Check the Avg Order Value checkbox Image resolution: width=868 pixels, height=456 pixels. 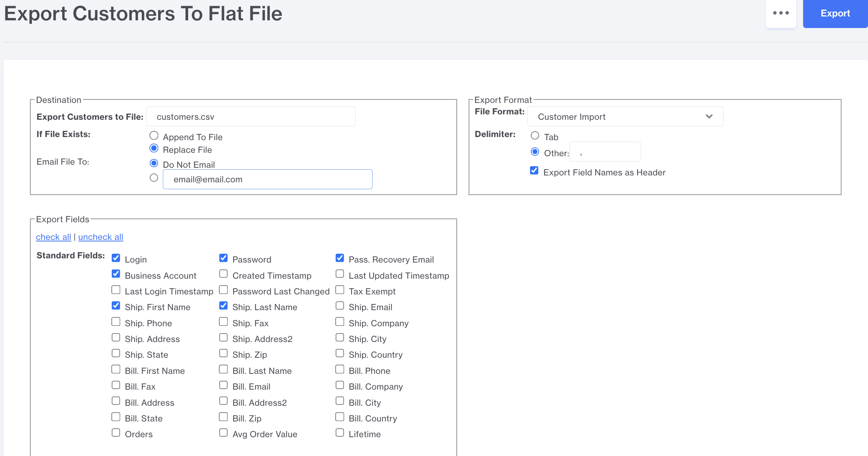point(223,433)
